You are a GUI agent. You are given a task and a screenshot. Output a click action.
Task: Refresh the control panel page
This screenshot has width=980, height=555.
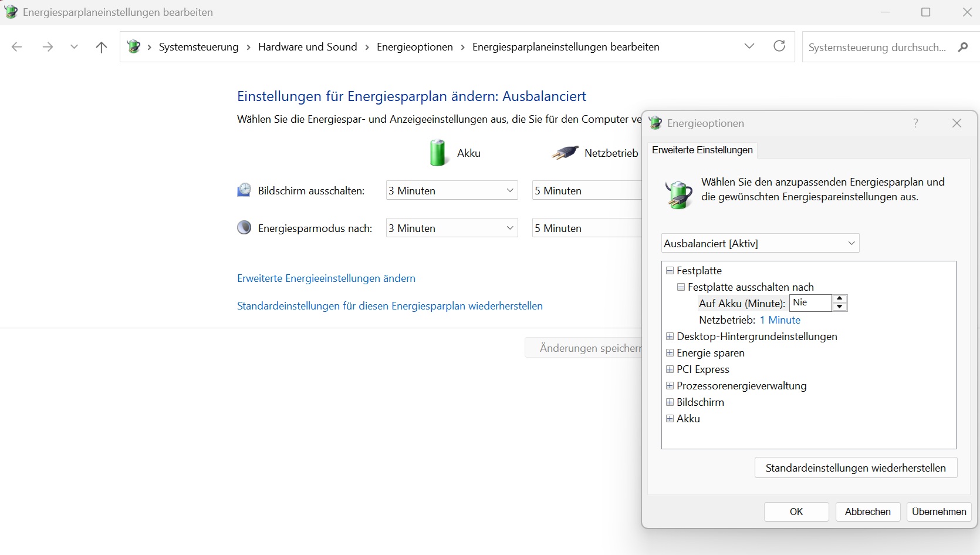click(x=779, y=46)
